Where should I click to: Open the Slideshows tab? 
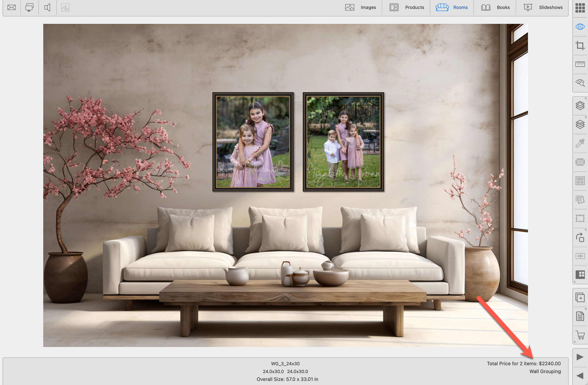[543, 7]
